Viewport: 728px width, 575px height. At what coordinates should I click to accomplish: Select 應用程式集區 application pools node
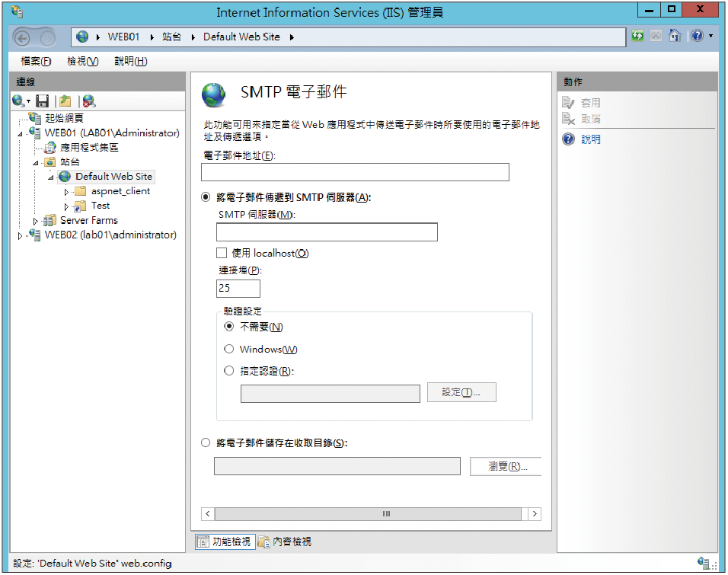[89, 147]
